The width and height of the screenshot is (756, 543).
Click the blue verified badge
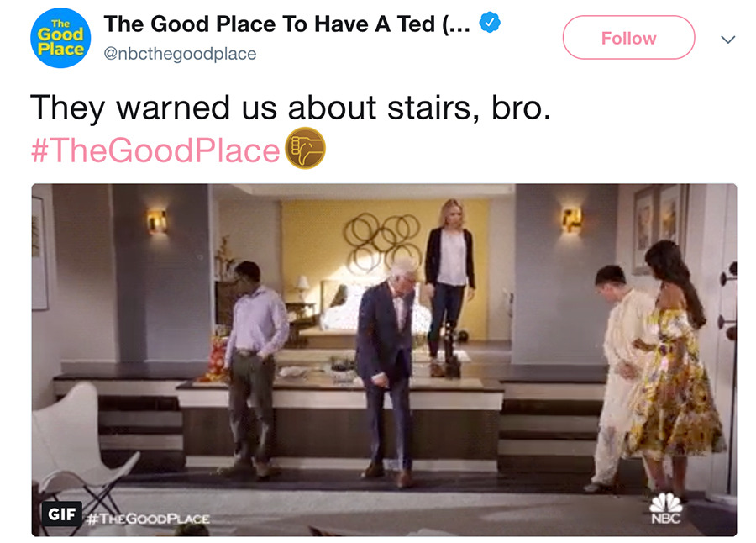coord(490,23)
